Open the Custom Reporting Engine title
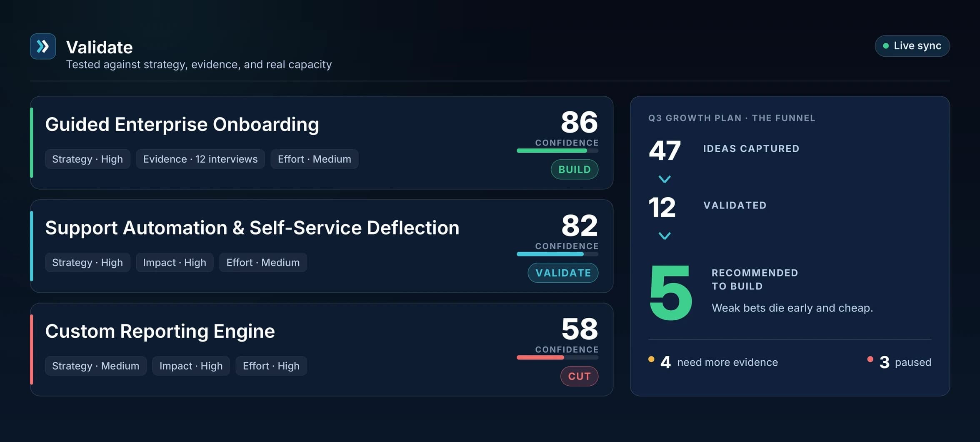 point(160,331)
